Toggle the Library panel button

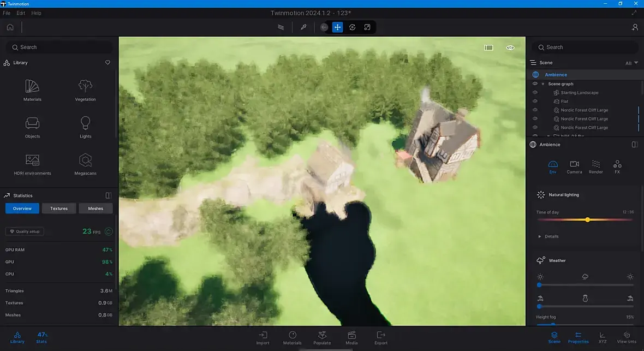click(17, 338)
